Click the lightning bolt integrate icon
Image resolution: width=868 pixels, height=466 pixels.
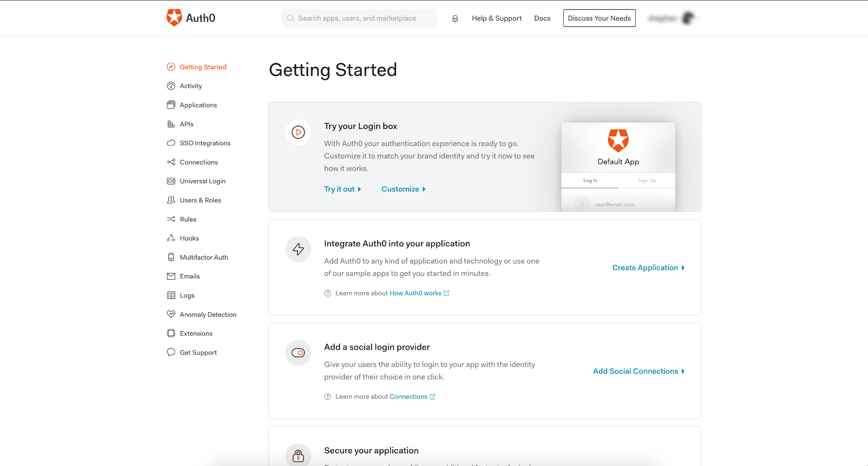coord(298,249)
